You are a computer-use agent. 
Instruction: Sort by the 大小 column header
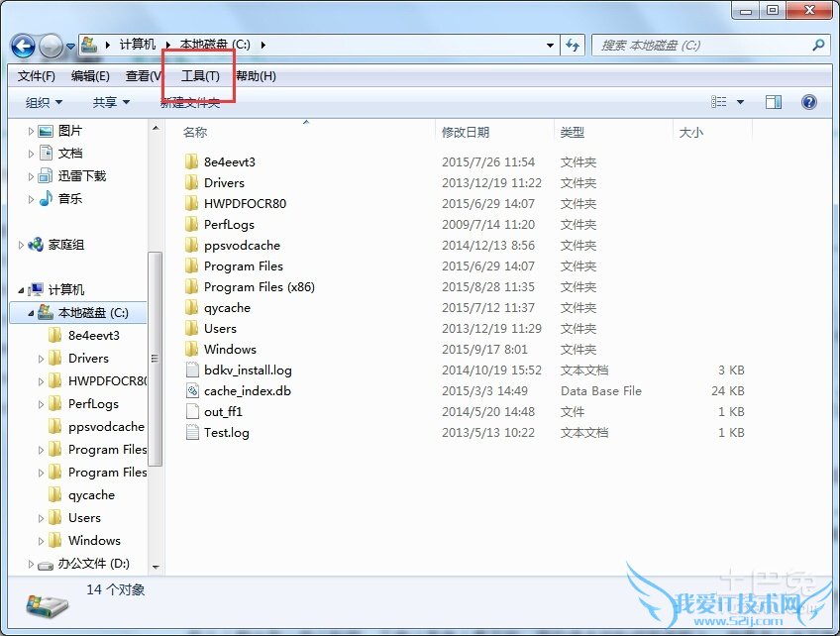click(x=691, y=133)
